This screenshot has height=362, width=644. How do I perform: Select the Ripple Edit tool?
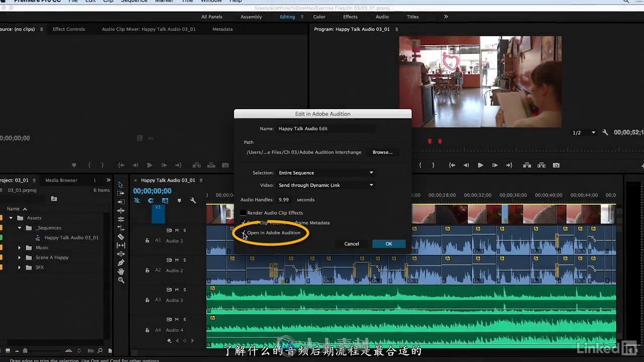coord(121,211)
